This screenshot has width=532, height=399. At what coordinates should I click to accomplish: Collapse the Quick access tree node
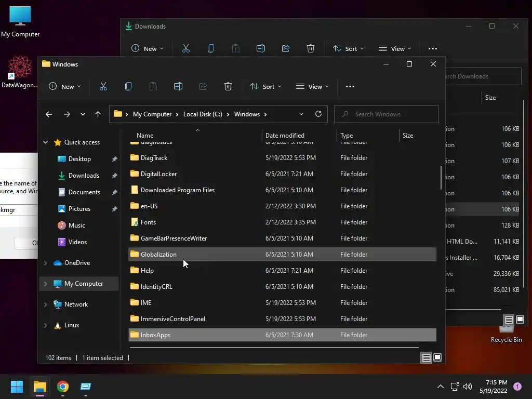(x=46, y=142)
